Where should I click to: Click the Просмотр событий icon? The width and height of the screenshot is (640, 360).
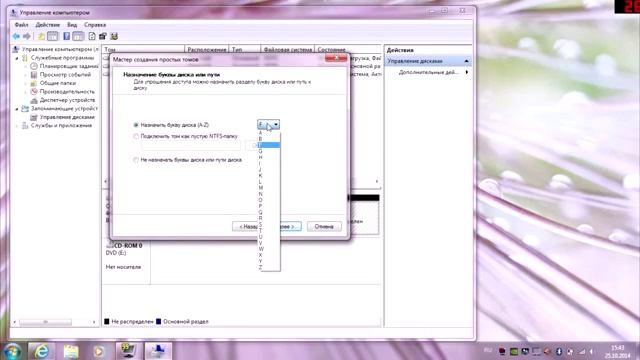point(34,75)
